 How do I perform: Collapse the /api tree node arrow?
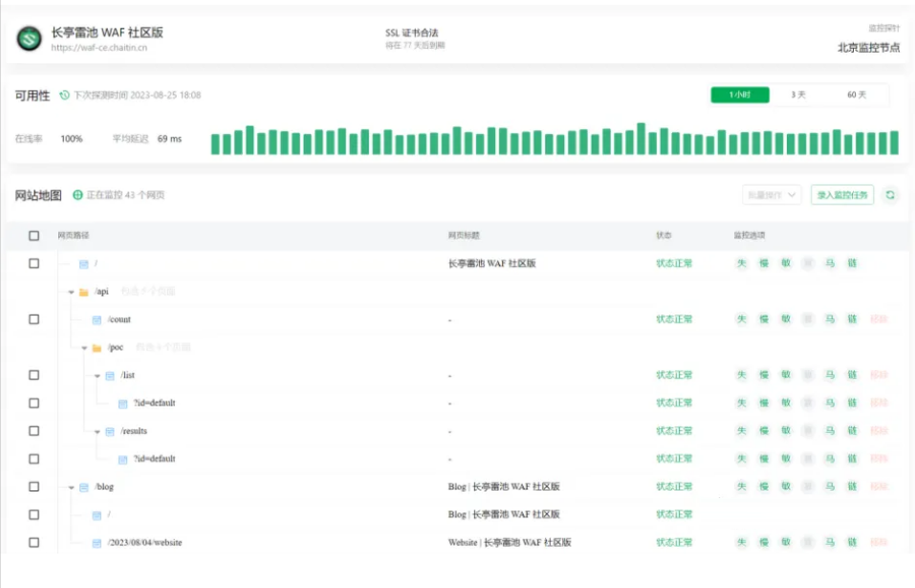[71, 292]
